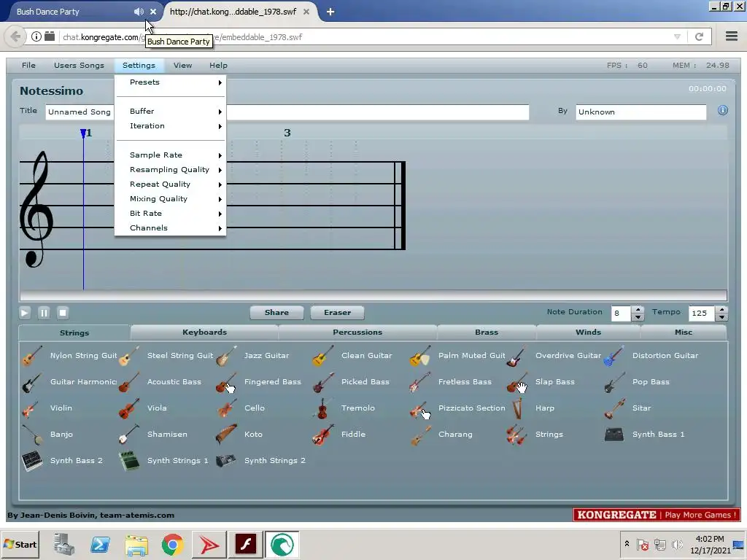This screenshot has width=747, height=560.
Task: Stop the song playback
Action: (x=63, y=313)
